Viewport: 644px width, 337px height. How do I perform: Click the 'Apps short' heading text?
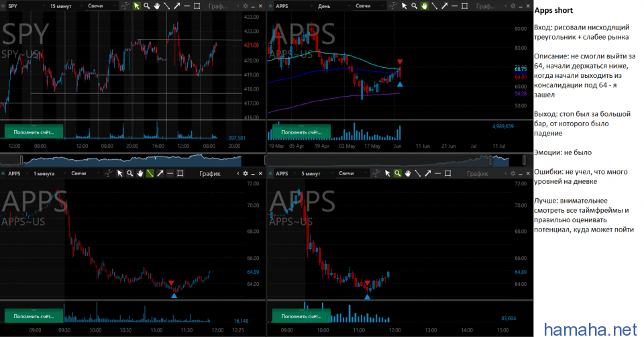(x=553, y=11)
